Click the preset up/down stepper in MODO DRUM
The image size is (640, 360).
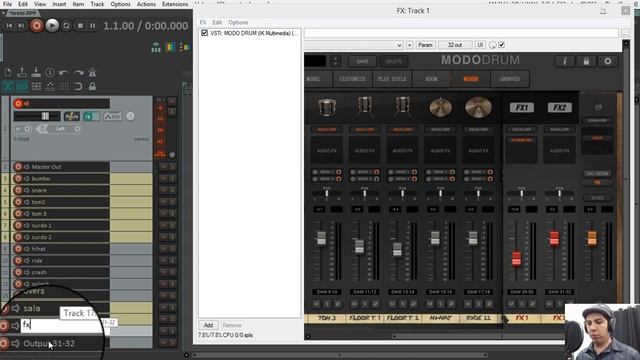(x=335, y=61)
